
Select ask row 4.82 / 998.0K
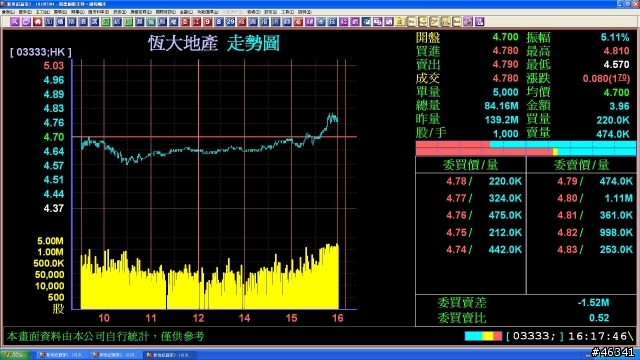pos(595,233)
